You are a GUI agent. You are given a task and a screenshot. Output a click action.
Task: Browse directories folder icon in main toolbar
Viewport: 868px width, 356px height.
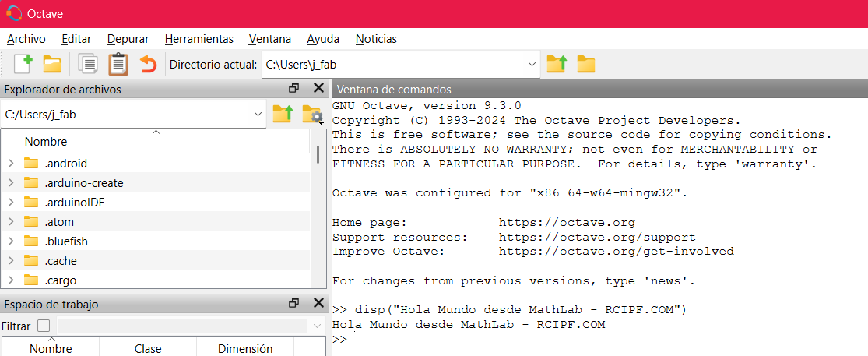(585, 64)
